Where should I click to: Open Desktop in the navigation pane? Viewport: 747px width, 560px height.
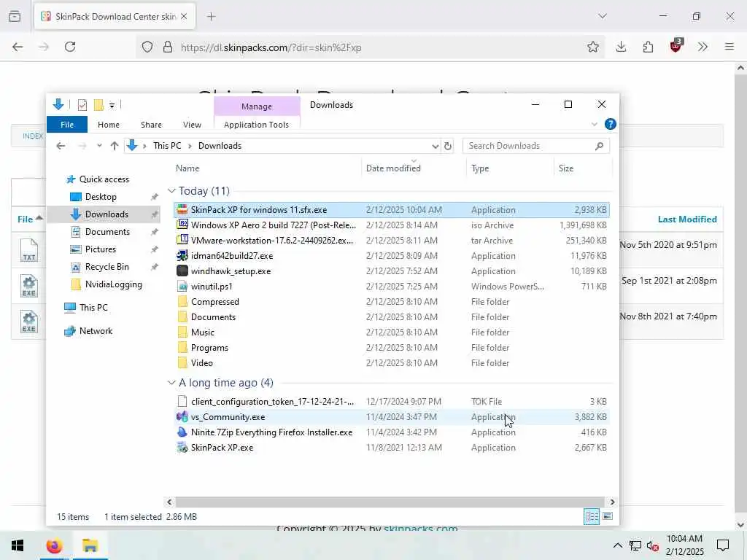coord(101,197)
